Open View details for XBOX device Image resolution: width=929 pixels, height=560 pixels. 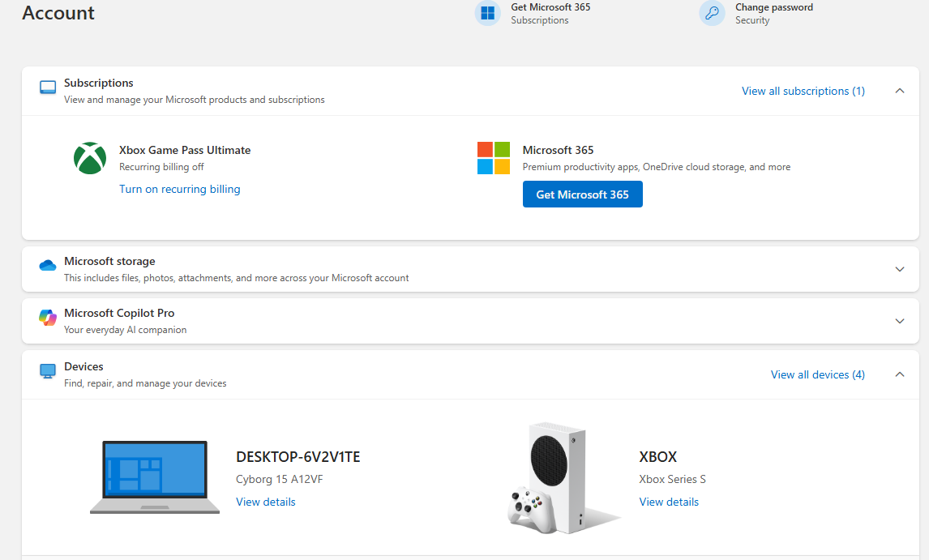tap(669, 502)
